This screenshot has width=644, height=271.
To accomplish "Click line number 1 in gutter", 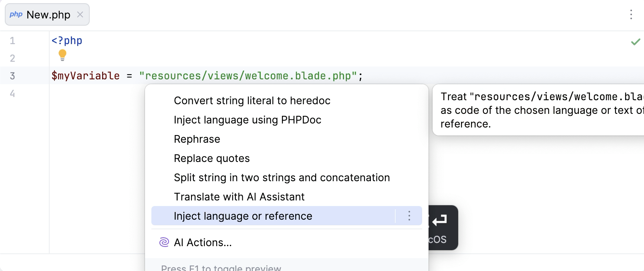I will click(12, 40).
